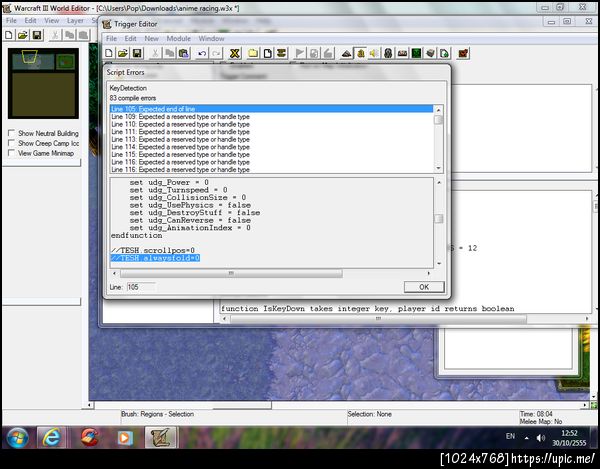The width and height of the screenshot is (600, 469).
Task: Open the Object Editor module icon
Action: (x=388, y=53)
